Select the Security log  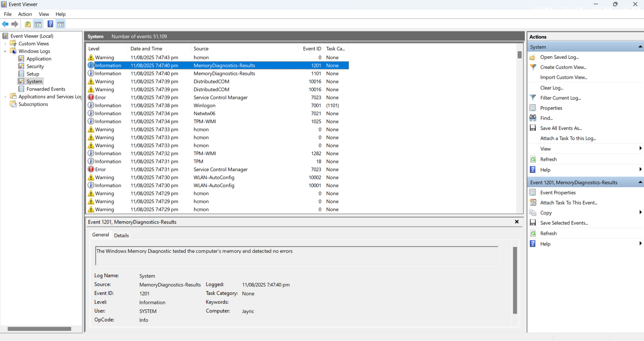point(35,66)
